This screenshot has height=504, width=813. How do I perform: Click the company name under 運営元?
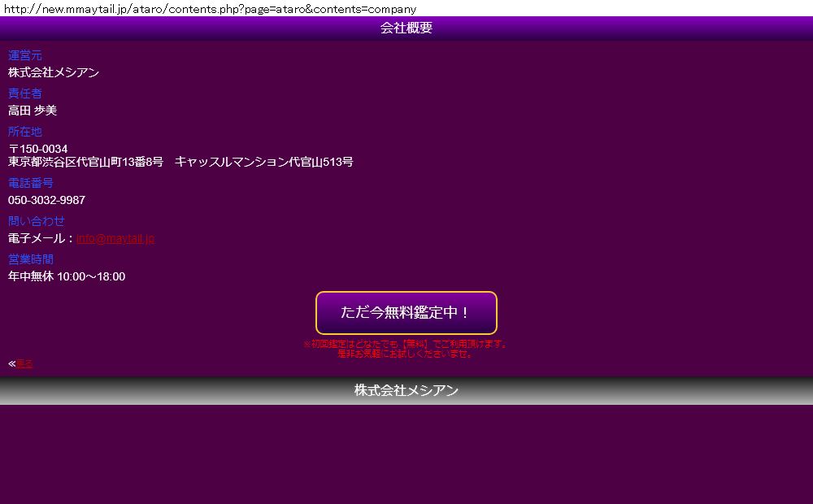click(54, 72)
